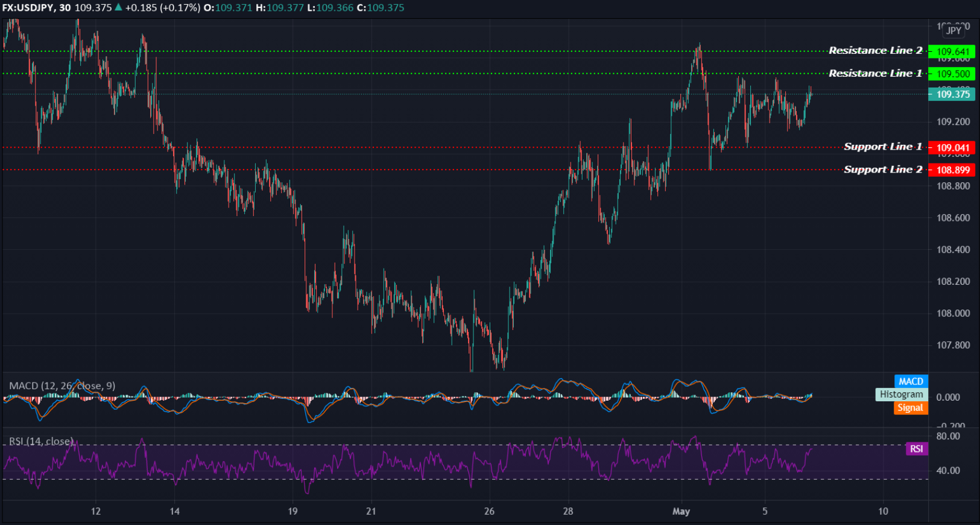Click the JPY currency badge
980x525 pixels.
954,30
